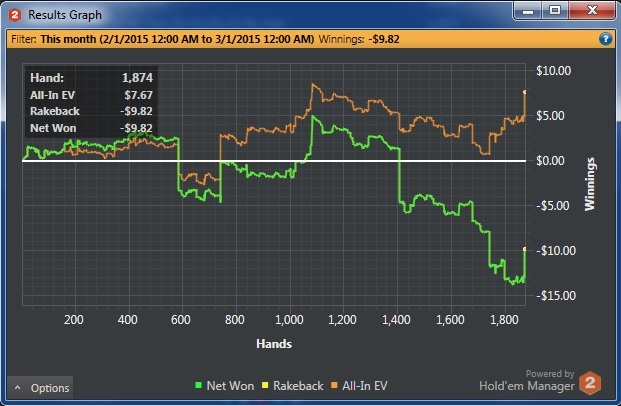Expand the Options panel
This screenshot has height=406, width=621.
(x=40, y=388)
